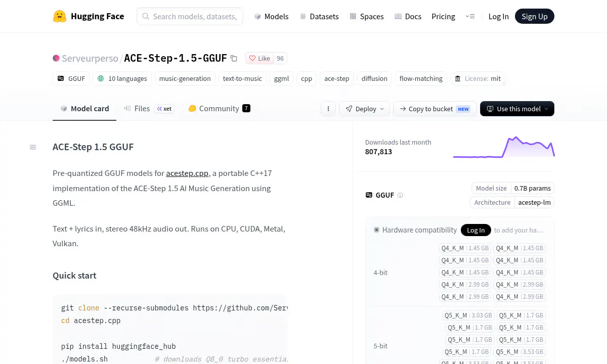Switch to the Model card tab
The width and height of the screenshot is (607, 364).
click(x=84, y=108)
